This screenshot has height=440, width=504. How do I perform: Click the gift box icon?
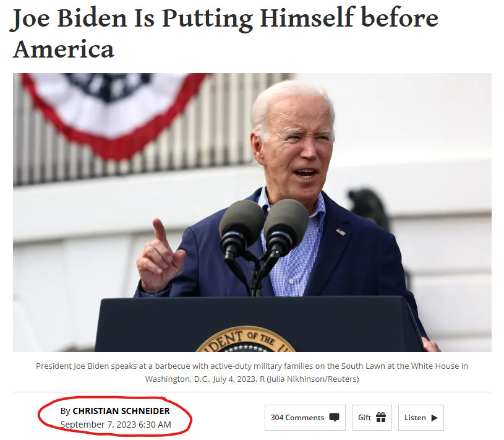tap(381, 417)
